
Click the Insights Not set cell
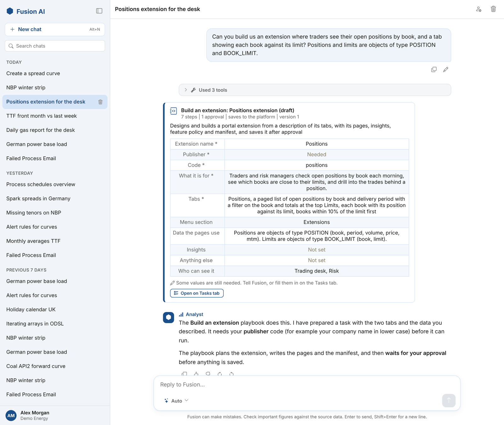[317, 250]
